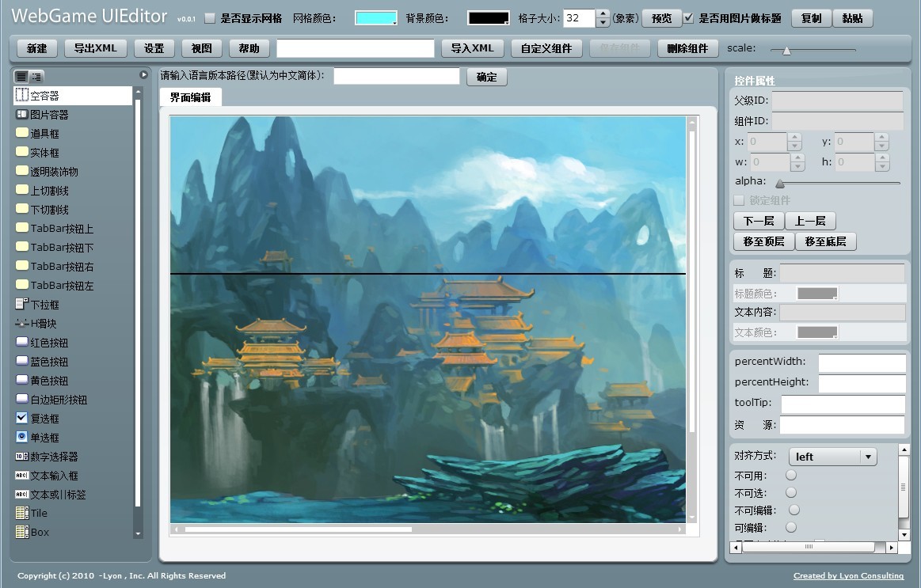Image resolution: width=921 pixels, height=588 pixels.
Task: Click the 移至底层 button
Action: point(825,241)
